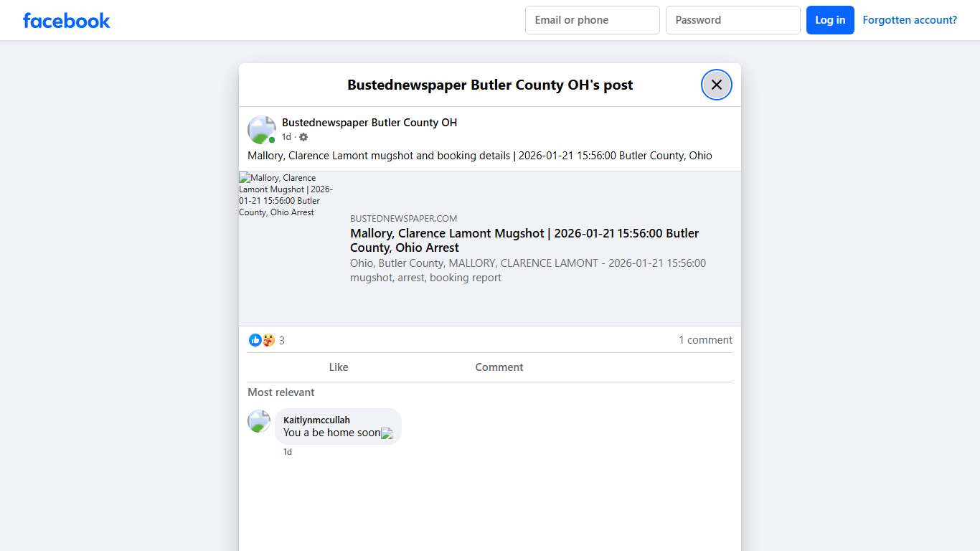The image size is (980, 551).
Task: Click the Facebook logo
Action: tap(66, 20)
